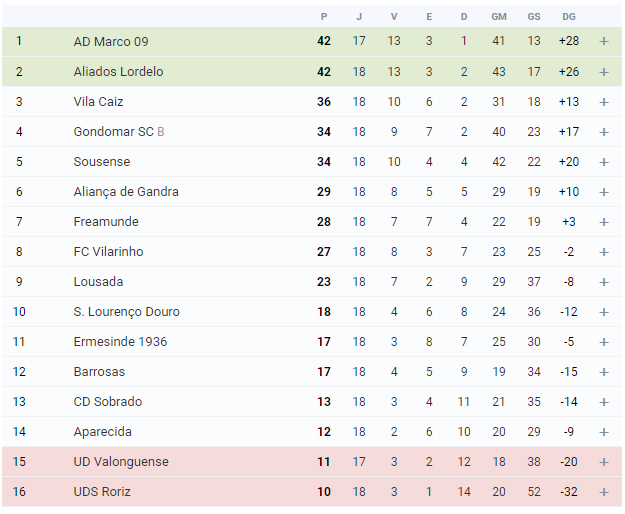Open the Aliados Lordelo team page
This screenshot has width=625, height=514.
coord(118,72)
